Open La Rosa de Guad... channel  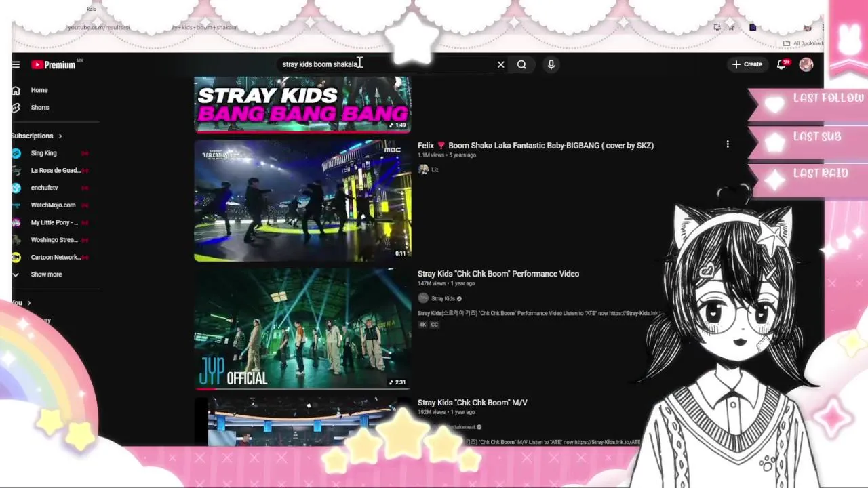[x=55, y=170]
